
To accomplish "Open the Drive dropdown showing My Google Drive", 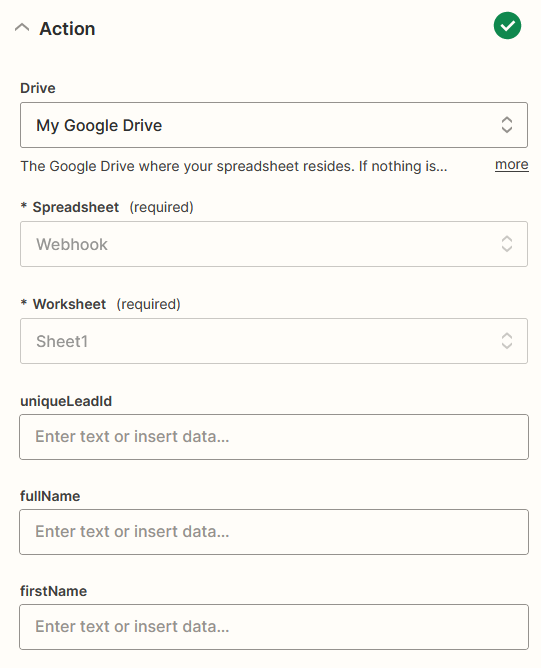I will 273,125.
